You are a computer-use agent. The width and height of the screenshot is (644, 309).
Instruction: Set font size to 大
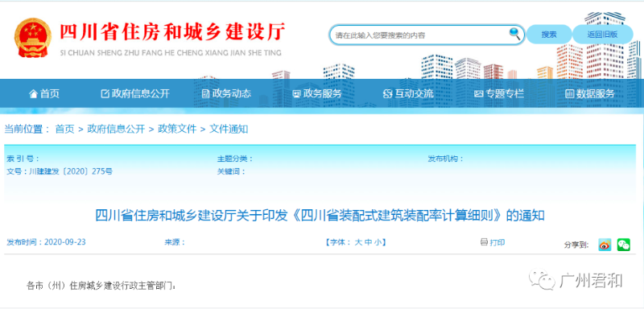(358, 242)
